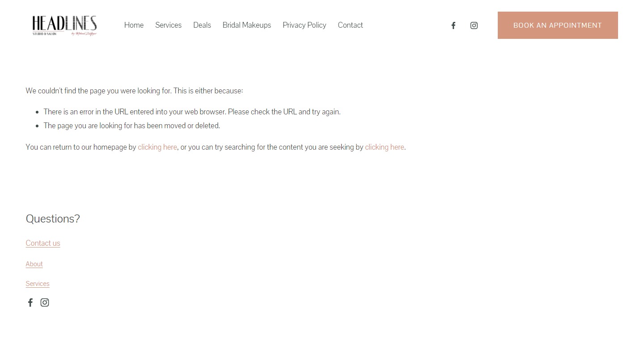Click the Contact us footer link

pos(43,243)
